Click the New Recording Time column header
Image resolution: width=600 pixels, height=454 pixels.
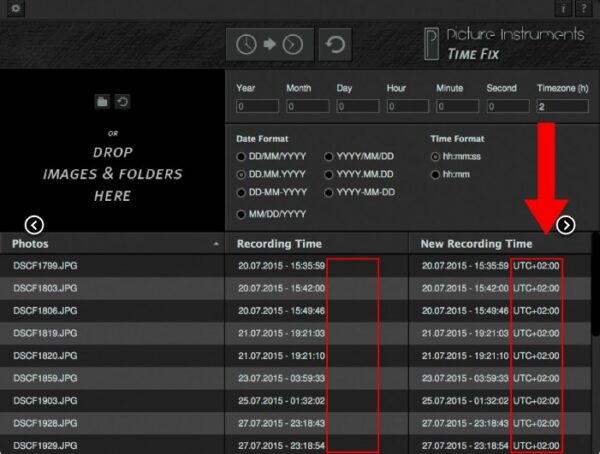(501, 243)
